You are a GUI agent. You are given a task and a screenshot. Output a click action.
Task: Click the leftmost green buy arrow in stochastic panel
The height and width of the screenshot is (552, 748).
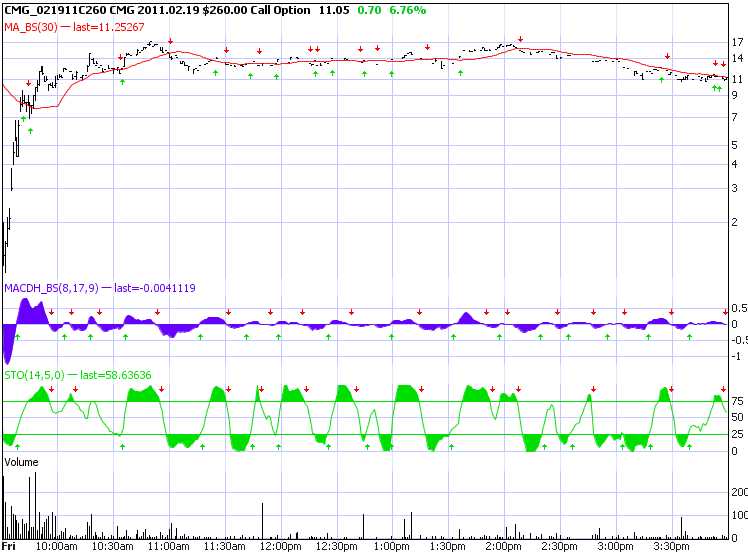pyautogui.click(x=16, y=446)
